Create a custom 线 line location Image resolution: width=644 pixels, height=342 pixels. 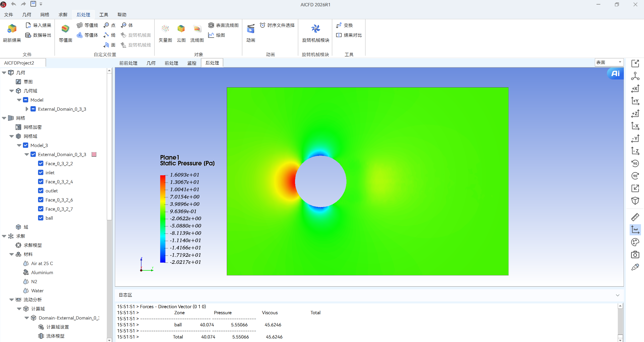[x=110, y=35]
